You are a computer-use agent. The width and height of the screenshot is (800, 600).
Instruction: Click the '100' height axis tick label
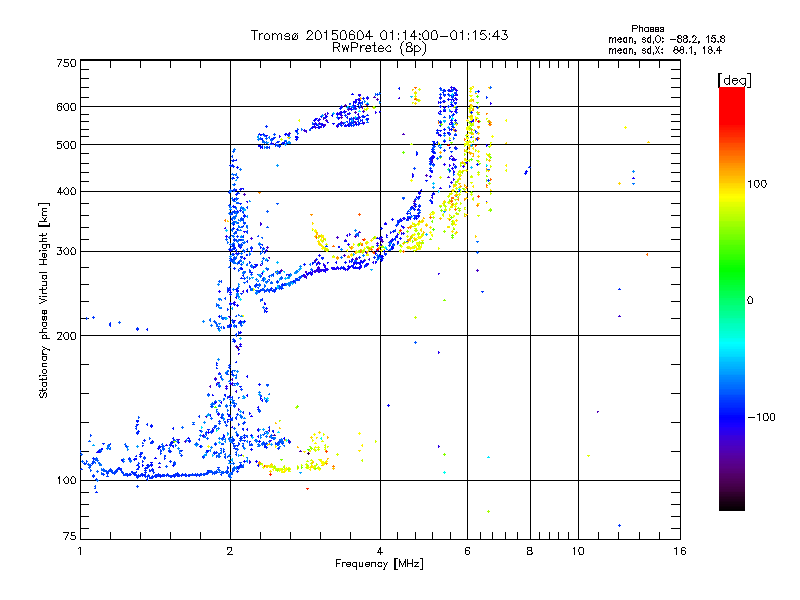pos(66,480)
